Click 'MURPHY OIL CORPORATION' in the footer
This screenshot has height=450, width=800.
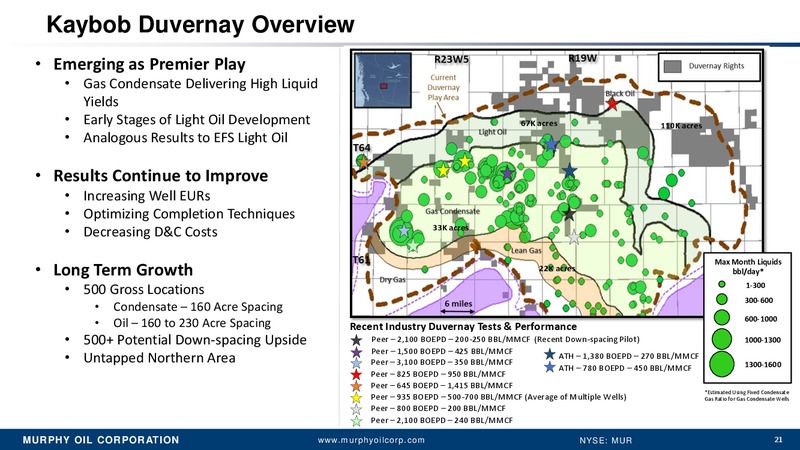pyautogui.click(x=101, y=440)
